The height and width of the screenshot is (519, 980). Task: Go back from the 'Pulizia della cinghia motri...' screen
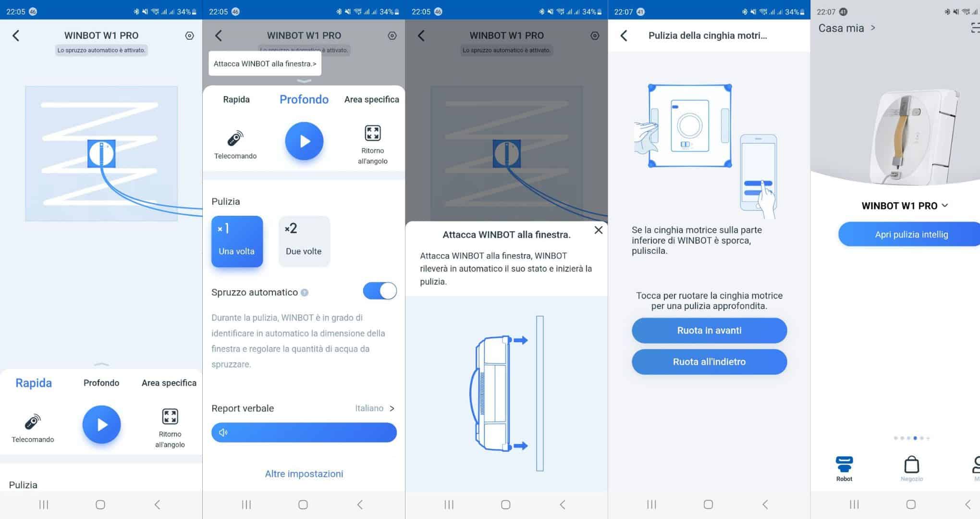[624, 36]
